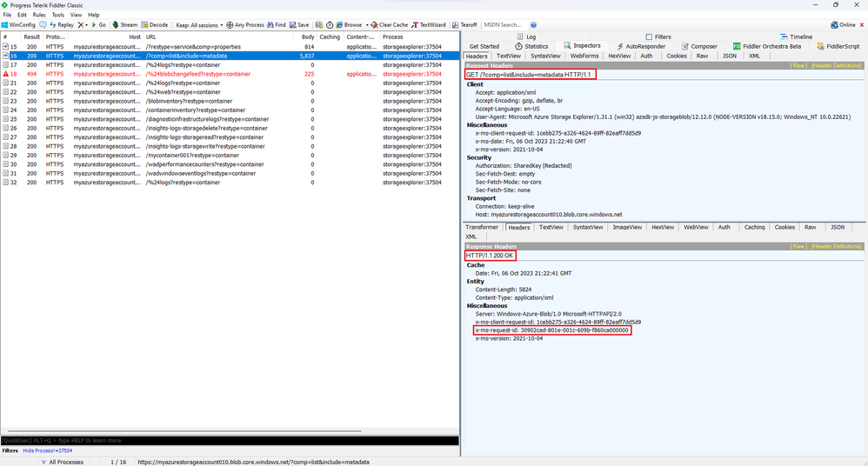The width and height of the screenshot is (868, 466).
Task: Click request [Header Definitions] link
Action: [837, 65]
